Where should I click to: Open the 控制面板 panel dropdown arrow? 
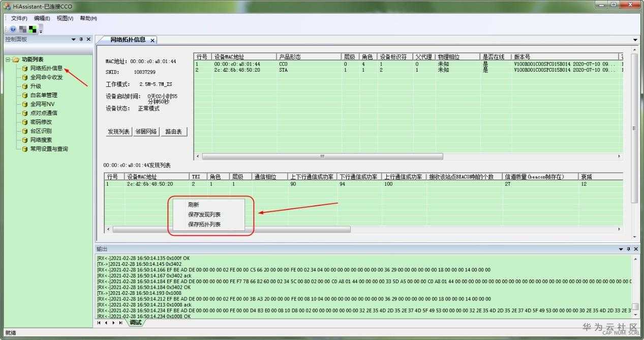[x=73, y=39]
